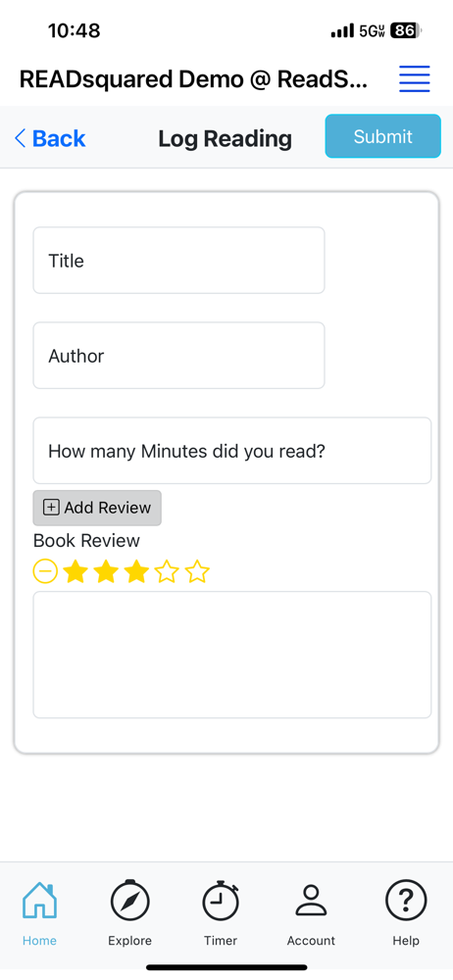Open the Timer stopwatch icon

click(x=221, y=900)
